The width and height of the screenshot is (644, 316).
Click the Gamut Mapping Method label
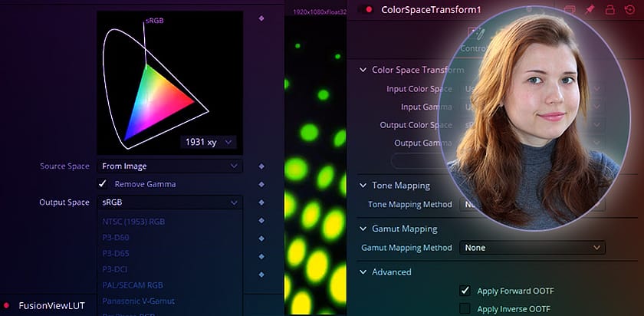[x=406, y=248]
